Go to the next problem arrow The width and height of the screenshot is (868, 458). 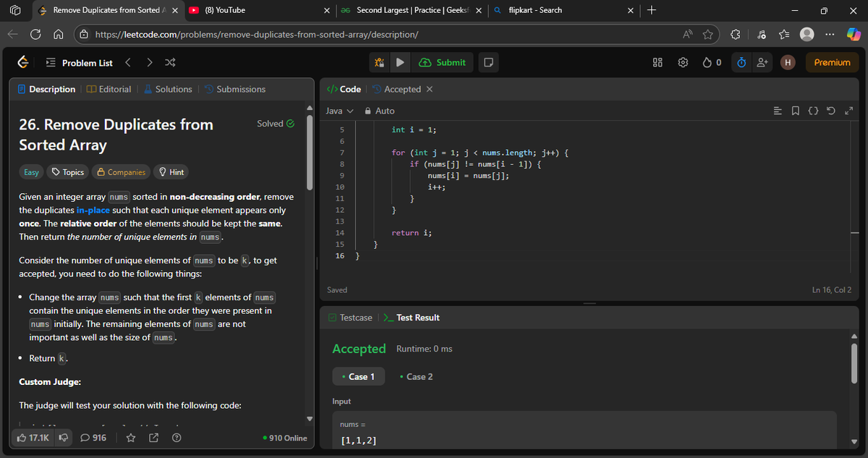tap(149, 62)
